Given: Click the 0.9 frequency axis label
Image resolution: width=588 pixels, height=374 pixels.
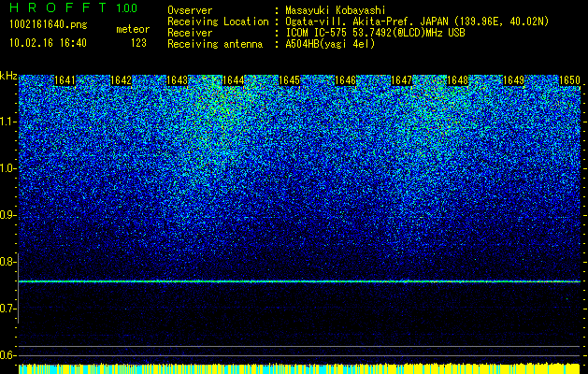Looking at the screenshot, I should coord(7,215).
